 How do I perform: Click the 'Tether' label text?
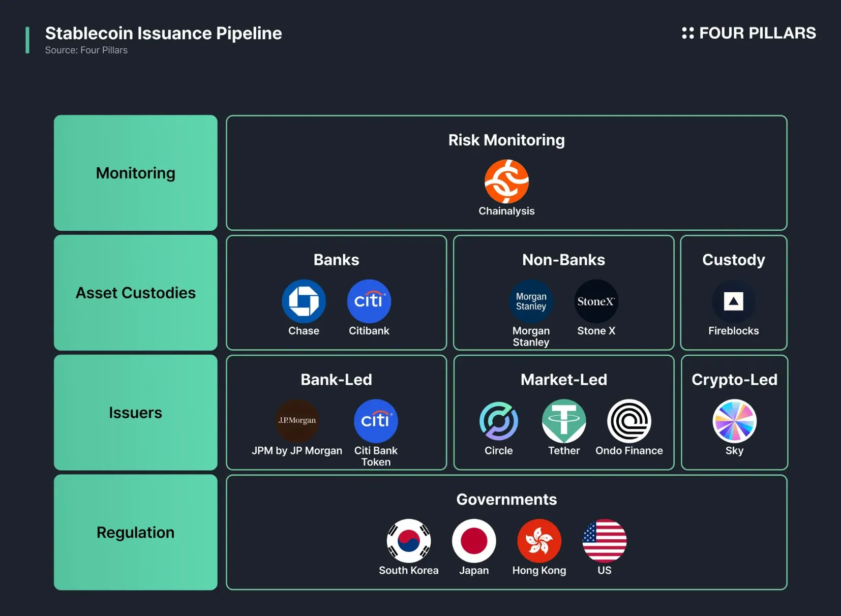(x=564, y=451)
